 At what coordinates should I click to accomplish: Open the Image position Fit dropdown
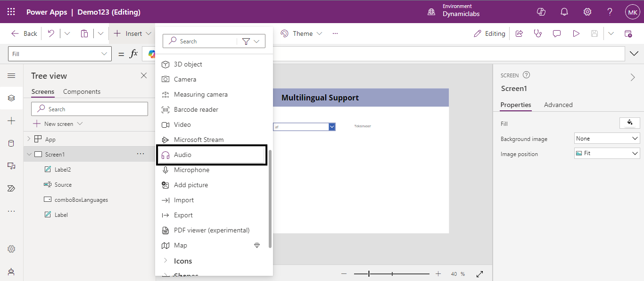(x=607, y=153)
